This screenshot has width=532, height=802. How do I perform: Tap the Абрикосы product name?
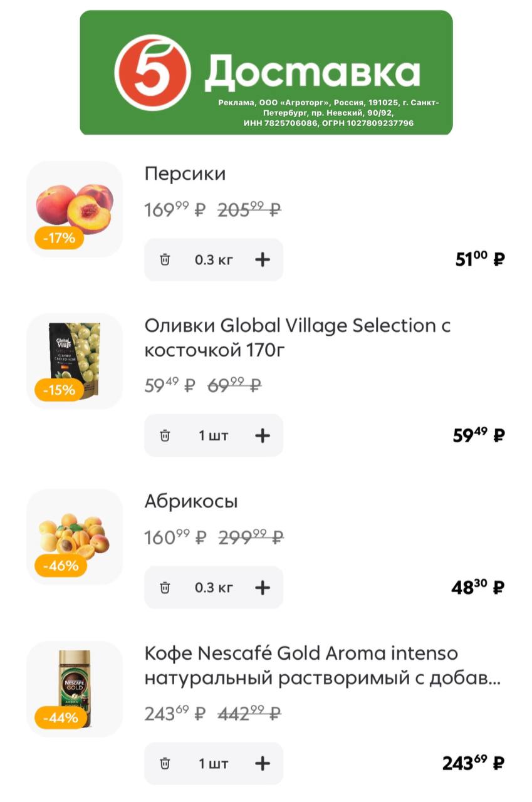[x=191, y=501]
